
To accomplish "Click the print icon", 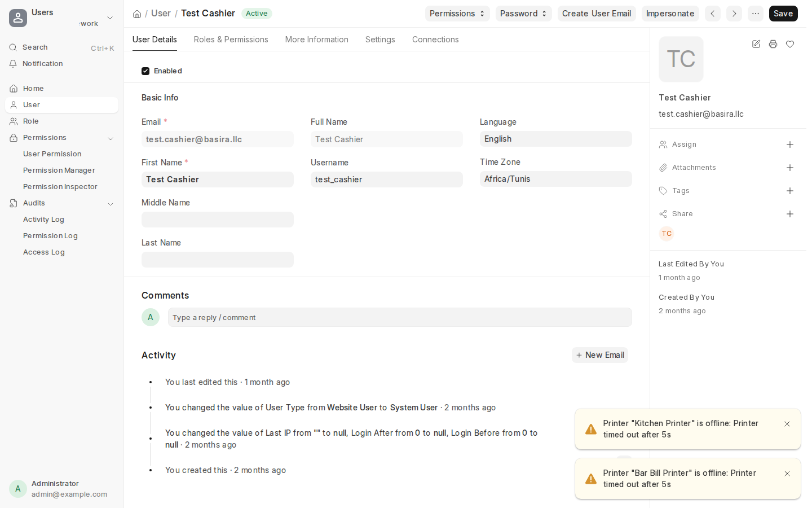I will pos(773,44).
